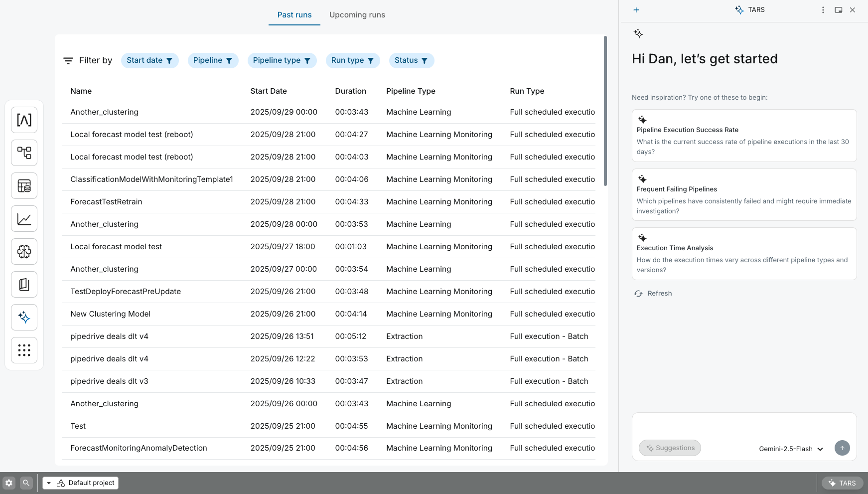Image resolution: width=868 pixels, height=494 pixels.
Task: Open ClassificationModelWithMonitoringTemplate1 run row
Action: coord(328,179)
